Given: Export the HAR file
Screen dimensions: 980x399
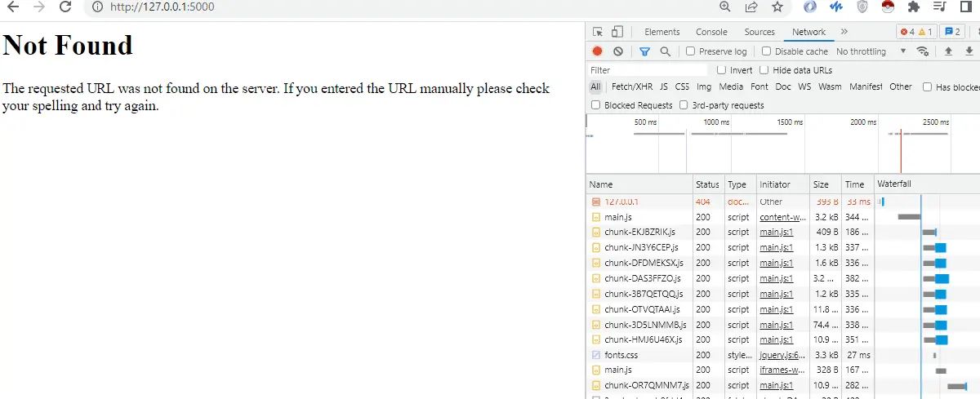Looking at the screenshot, I should 969,51.
